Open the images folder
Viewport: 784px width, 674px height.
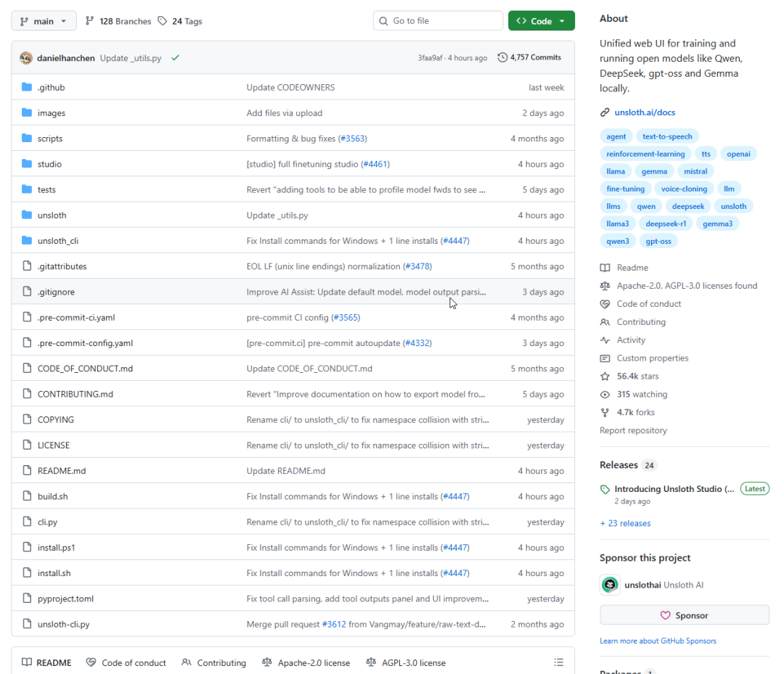pyautogui.click(x=51, y=113)
